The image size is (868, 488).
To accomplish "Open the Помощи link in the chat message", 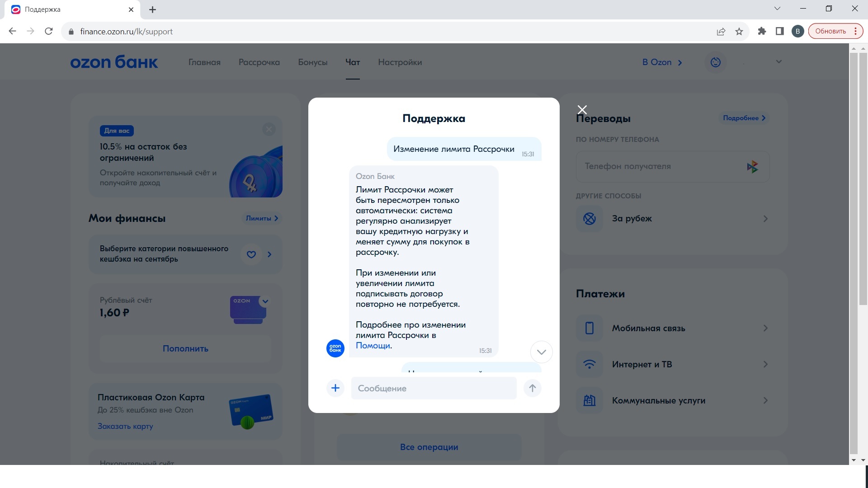I will click(x=373, y=346).
